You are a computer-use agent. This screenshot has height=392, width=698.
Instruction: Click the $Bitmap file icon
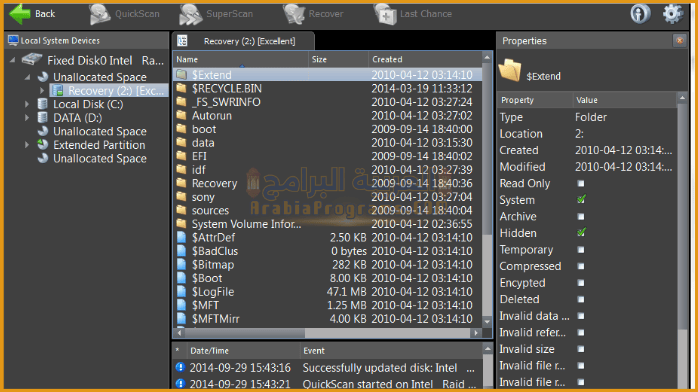[x=181, y=264]
